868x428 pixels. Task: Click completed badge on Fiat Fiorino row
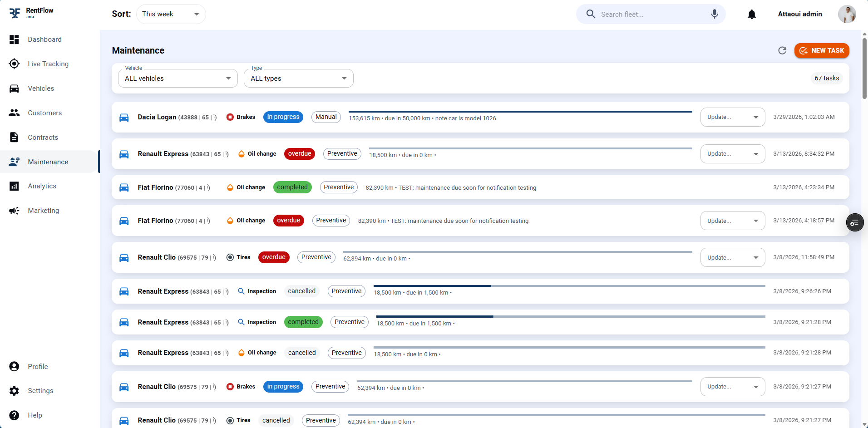click(x=292, y=187)
